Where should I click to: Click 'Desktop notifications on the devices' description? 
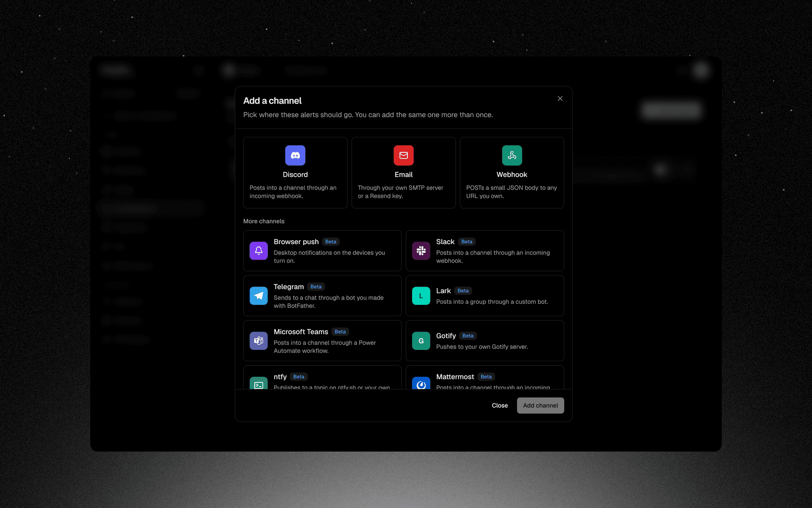[329, 257]
